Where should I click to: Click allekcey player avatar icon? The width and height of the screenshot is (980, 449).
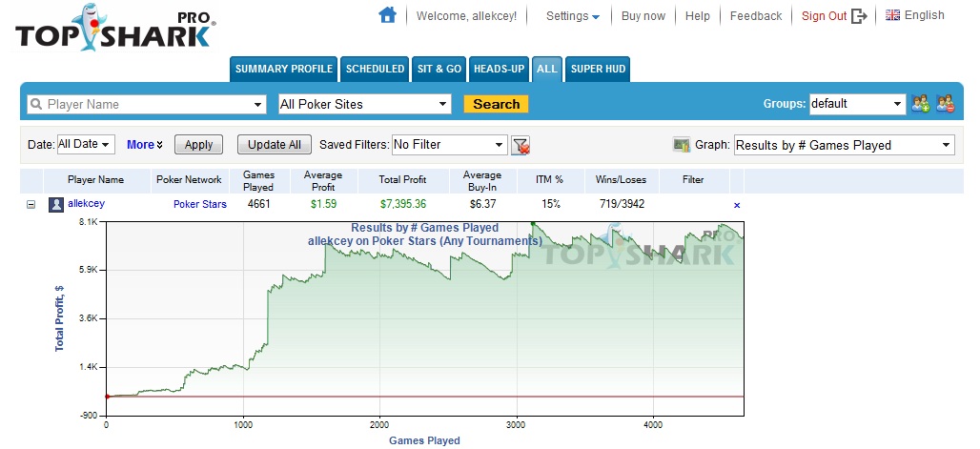point(57,204)
